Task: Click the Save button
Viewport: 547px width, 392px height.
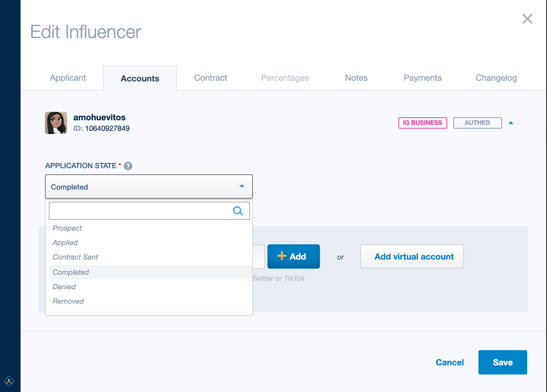Action: point(502,362)
